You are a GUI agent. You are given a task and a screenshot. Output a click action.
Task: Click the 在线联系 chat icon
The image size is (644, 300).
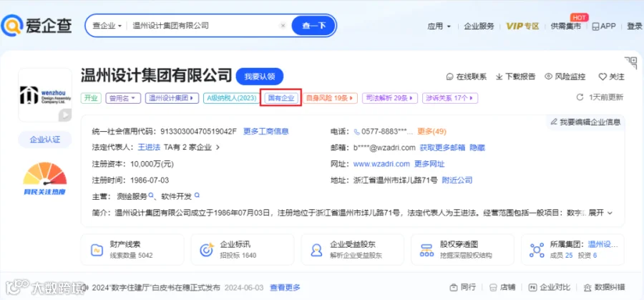pyautogui.click(x=450, y=77)
